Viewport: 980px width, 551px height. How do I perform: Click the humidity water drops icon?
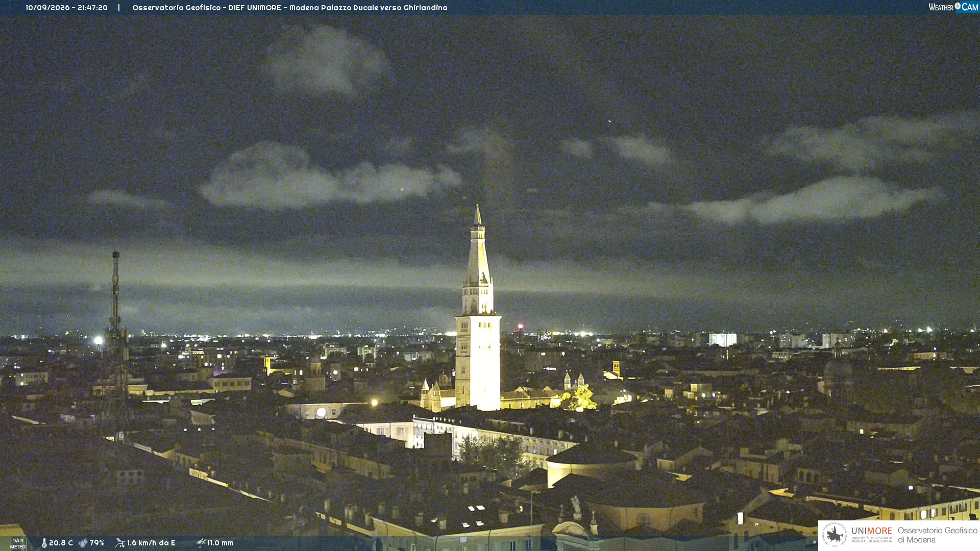(83, 543)
